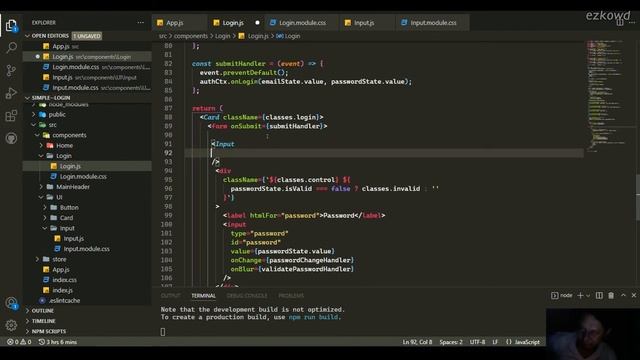Viewport: 640px width, 360px height.
Task: Click Ln 92, Col 8 cursor position
Action: click(x=417, y=342)
